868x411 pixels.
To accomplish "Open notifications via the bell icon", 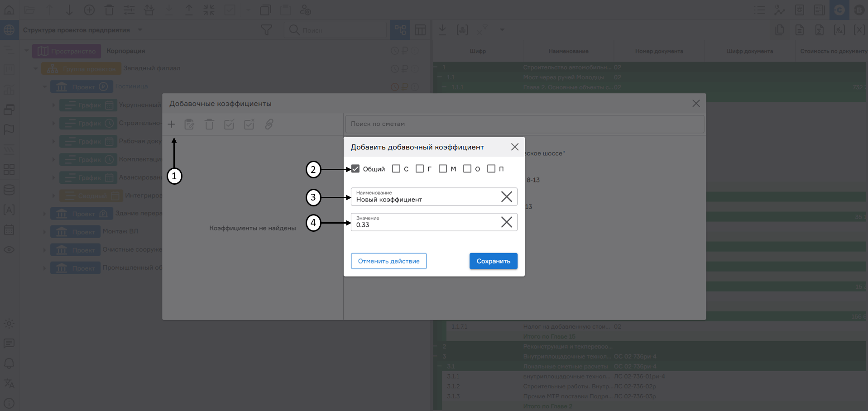I will coord(9,363).
